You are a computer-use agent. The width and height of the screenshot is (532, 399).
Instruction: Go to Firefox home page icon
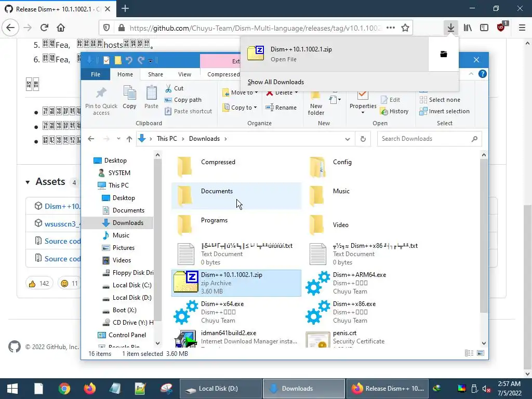pos(61,28)
